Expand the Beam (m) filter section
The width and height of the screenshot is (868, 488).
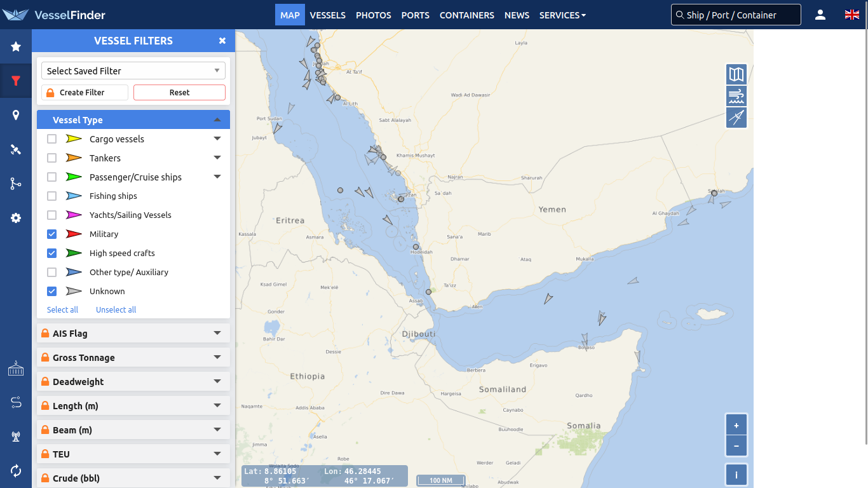point(133,430)
